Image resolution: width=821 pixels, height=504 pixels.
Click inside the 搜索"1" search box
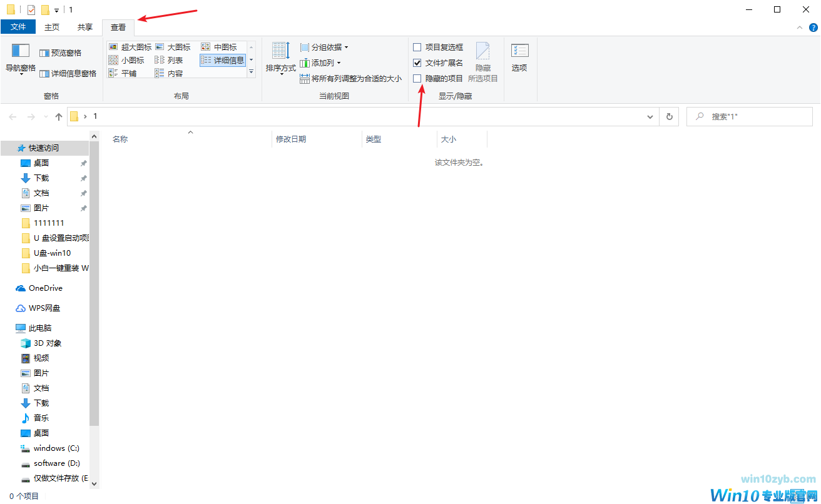tap(749, 116)
